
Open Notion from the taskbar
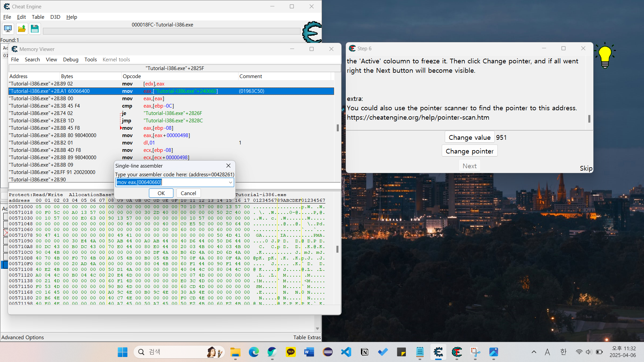[x=364, y=352]
